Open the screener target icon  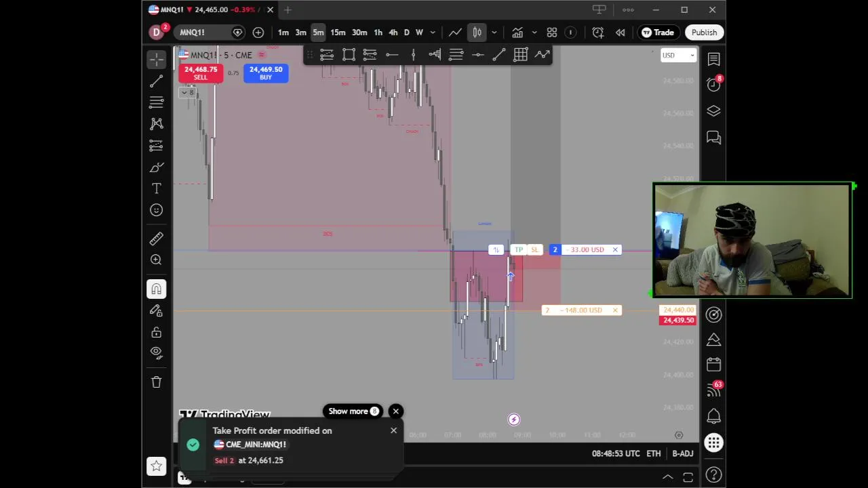(713, 314)
